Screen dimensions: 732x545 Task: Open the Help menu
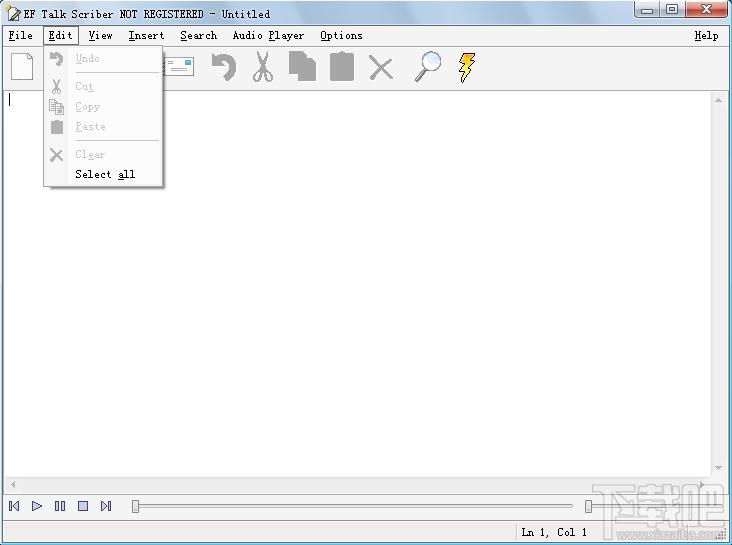point(706,35)
